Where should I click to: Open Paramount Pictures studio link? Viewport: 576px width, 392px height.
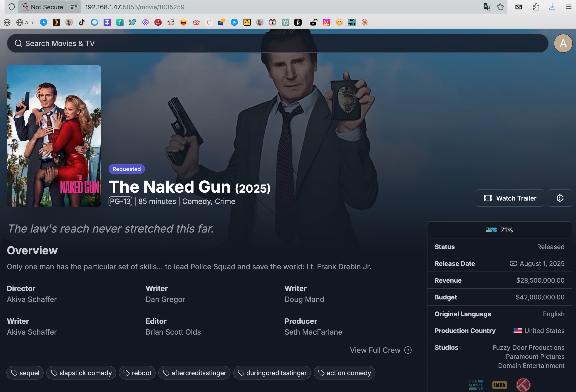pos(535,357)
